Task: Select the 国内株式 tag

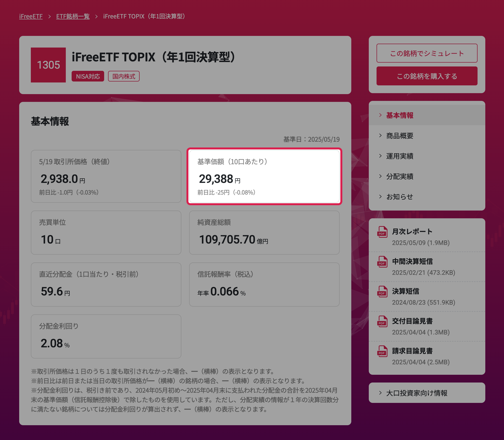Action: (124, 76)
